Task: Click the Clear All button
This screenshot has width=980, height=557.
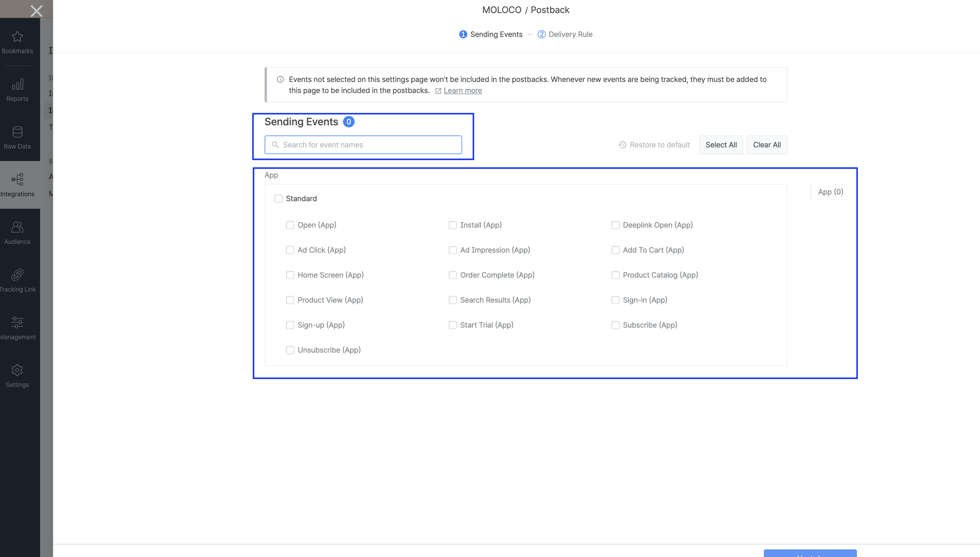Action: (767, 144)
